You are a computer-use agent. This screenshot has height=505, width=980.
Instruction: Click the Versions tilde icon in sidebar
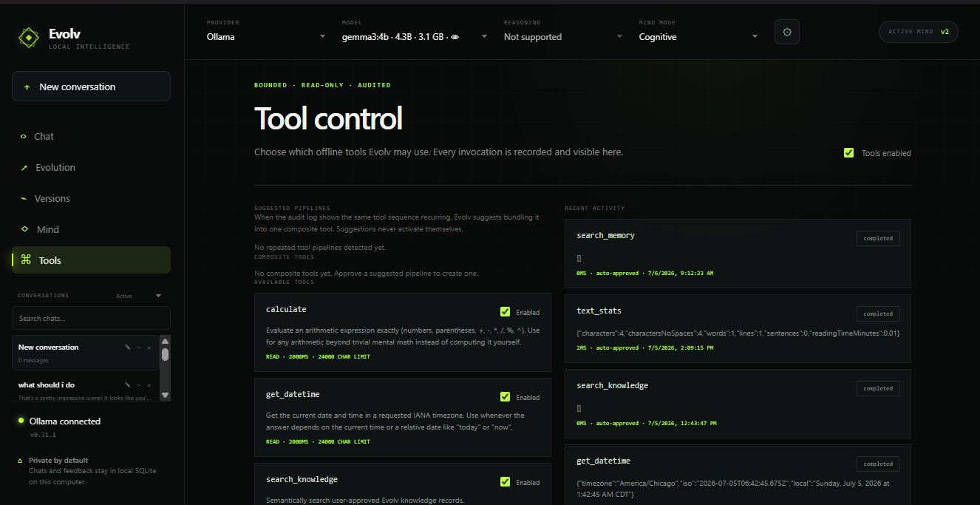click(x=24, y=198)
